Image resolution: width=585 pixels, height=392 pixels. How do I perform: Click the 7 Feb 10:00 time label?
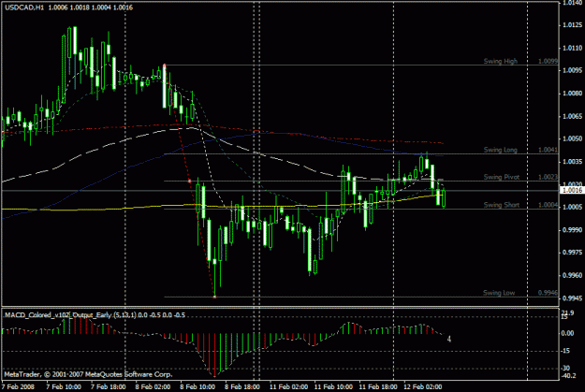[x=64, y=386]
